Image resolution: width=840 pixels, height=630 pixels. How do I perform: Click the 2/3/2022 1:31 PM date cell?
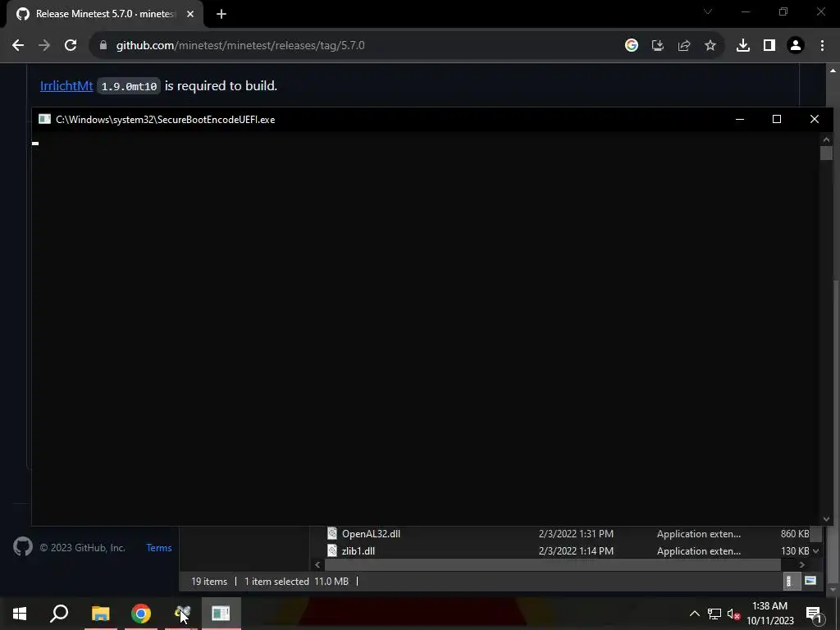[x=576, y=533]
